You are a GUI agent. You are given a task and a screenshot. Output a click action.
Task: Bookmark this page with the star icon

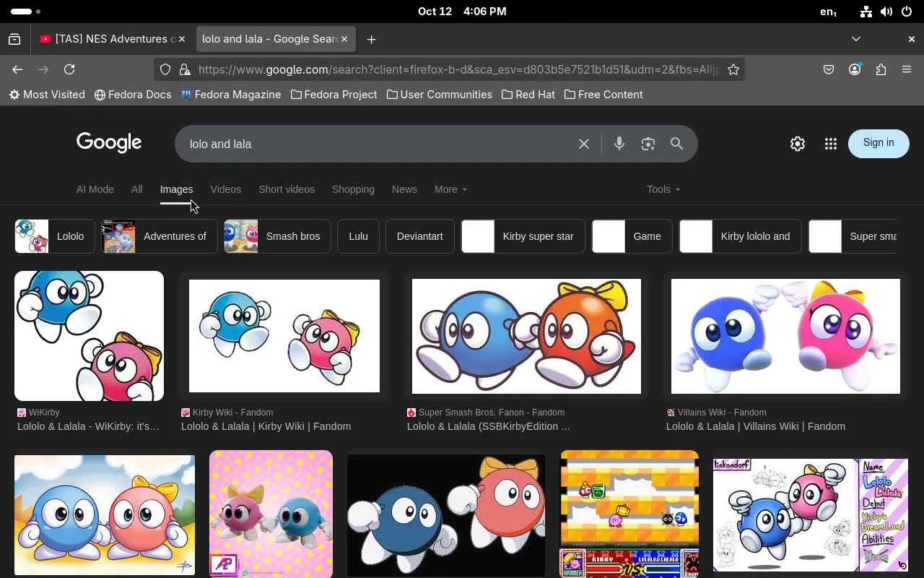point(733,69)
